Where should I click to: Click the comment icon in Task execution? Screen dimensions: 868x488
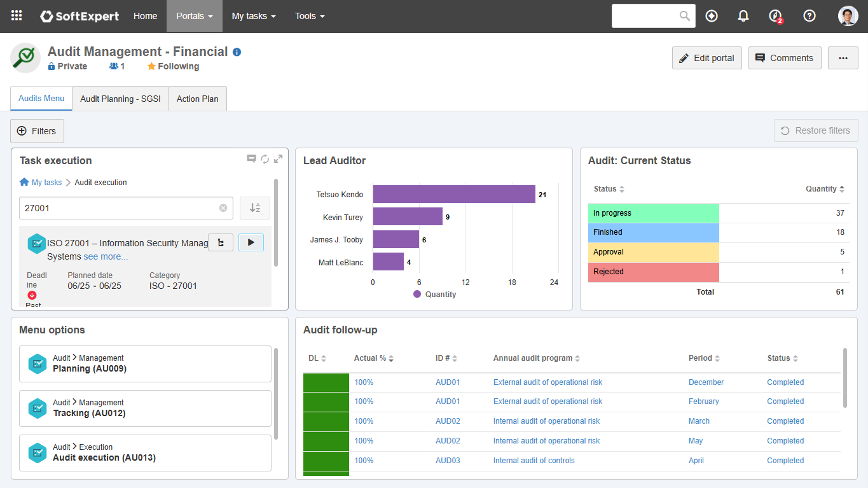tap(252, 159)
